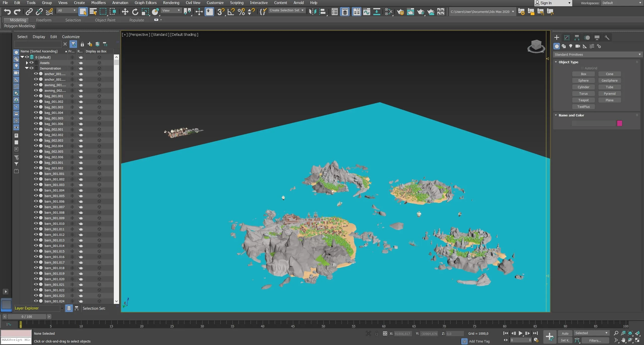
Task: Click the Undo arrow icon
Action: [7, 12]
